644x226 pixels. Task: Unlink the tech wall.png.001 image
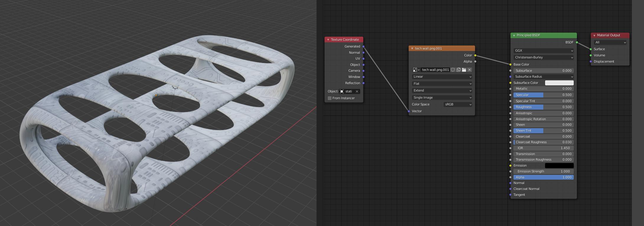(469, 70)
